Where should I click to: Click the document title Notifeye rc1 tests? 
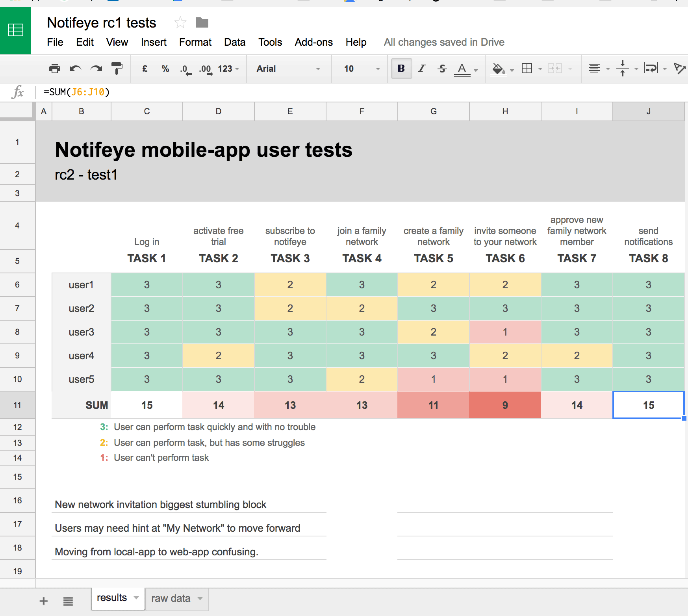tap(102, 23)
